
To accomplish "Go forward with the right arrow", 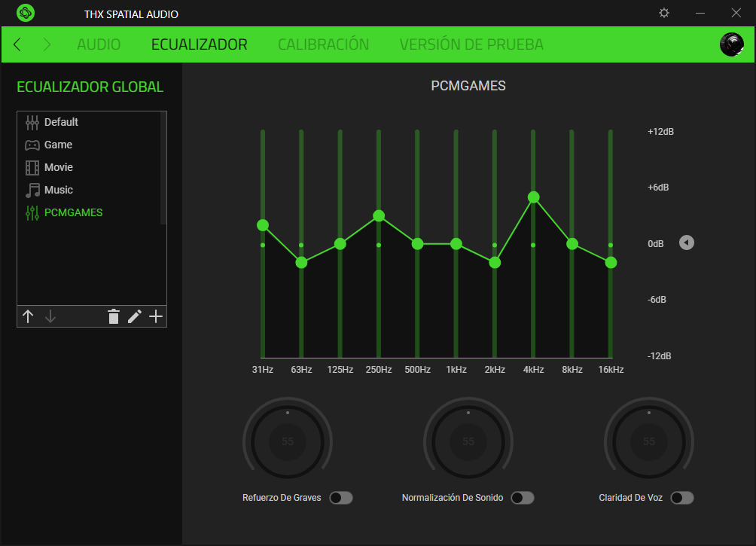I will click(47, 44).
